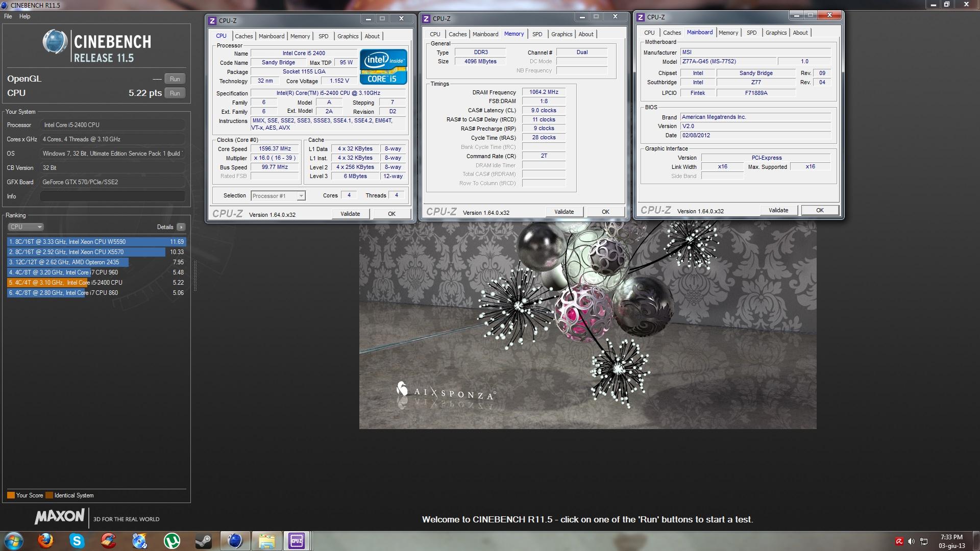Select highlighted ranking row i5-2400 CPU

point(96,283)
